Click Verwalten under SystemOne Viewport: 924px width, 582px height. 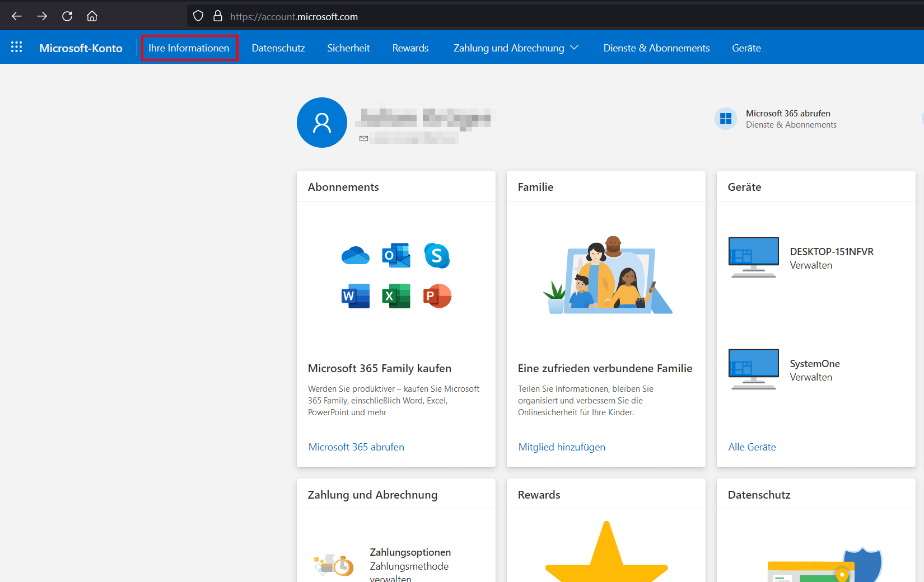pos(811,377)
